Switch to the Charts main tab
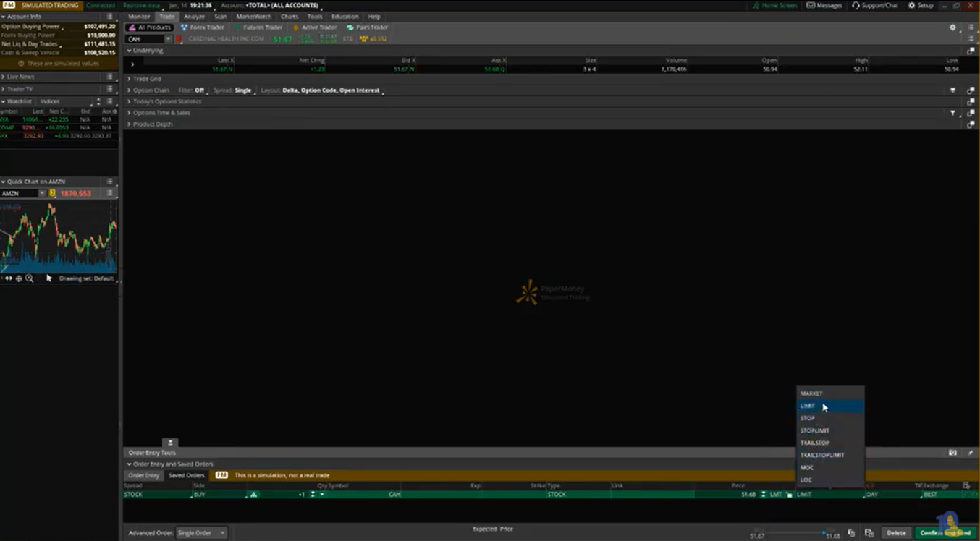Image resolution: width=980 pixels, height=541 pixels. [x=289, y=16]
